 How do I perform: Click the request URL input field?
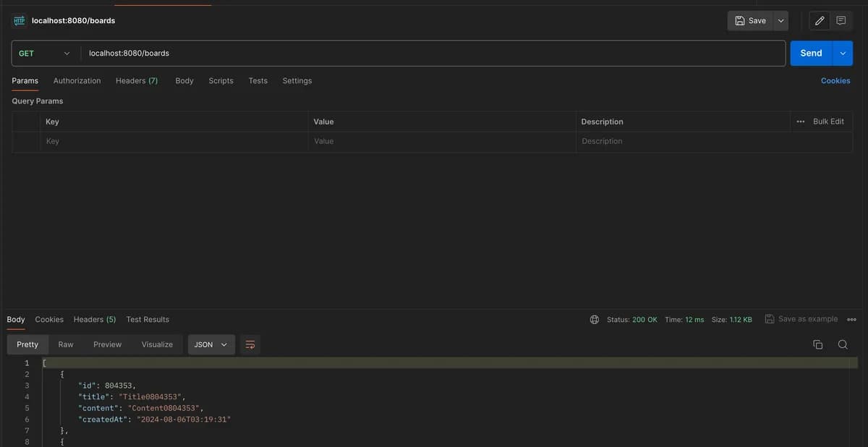click(x=433, y=54)
